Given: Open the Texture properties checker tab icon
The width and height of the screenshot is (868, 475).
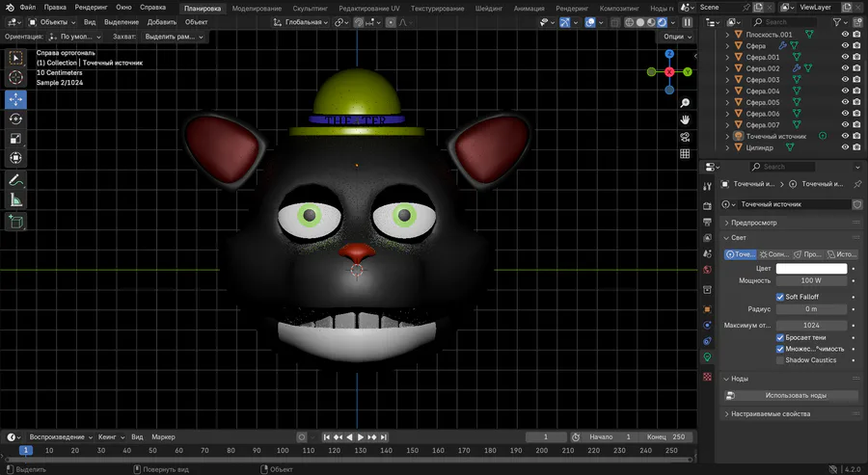Looking at the screenshot, I should 707,377.
